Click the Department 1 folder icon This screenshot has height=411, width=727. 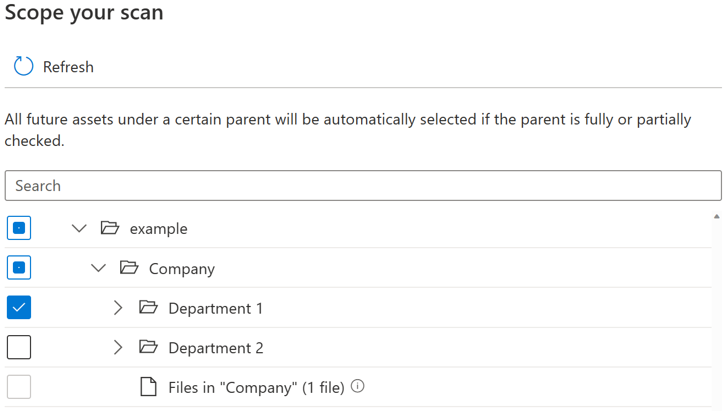tap(148, 308)
